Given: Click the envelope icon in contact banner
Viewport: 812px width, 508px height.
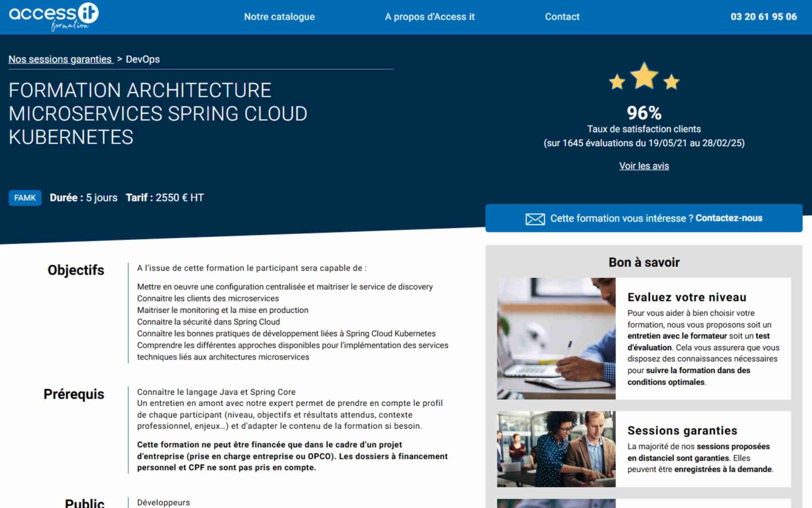Looking at the screenshot, I should click(535, 219).
